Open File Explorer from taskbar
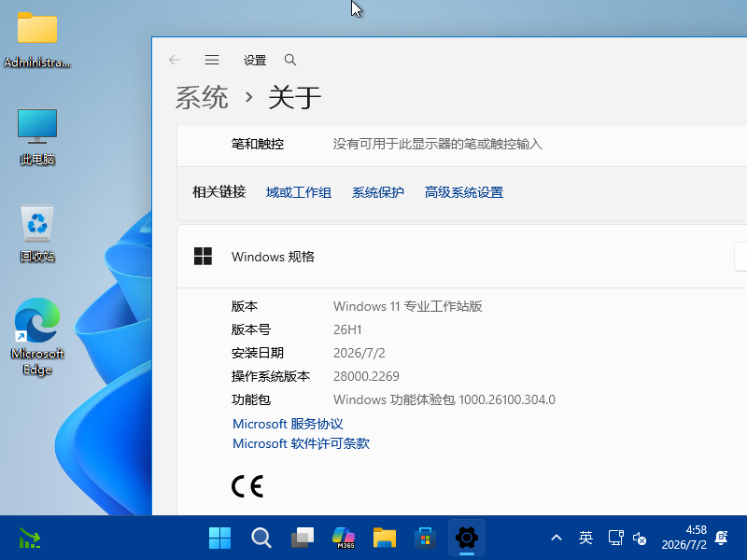This screenshot has width=747, height=560. [x=385, y=539]
